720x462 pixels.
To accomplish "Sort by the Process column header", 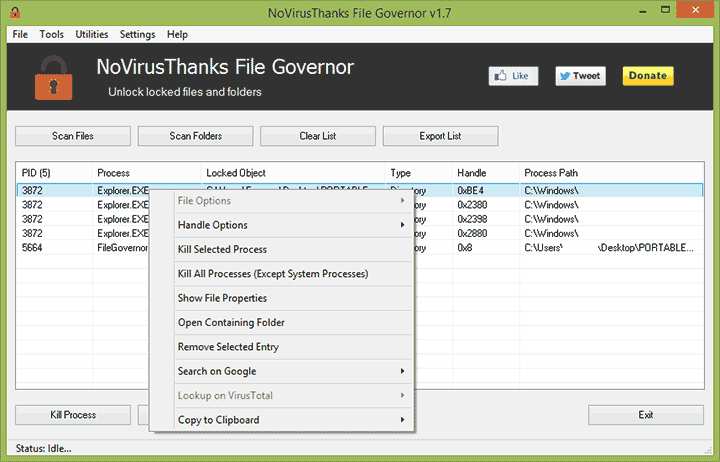I will (146, 173).
